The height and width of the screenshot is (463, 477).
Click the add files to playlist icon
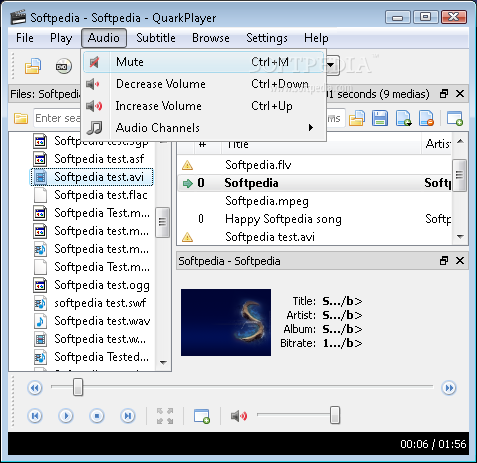[x=403, y=118]
